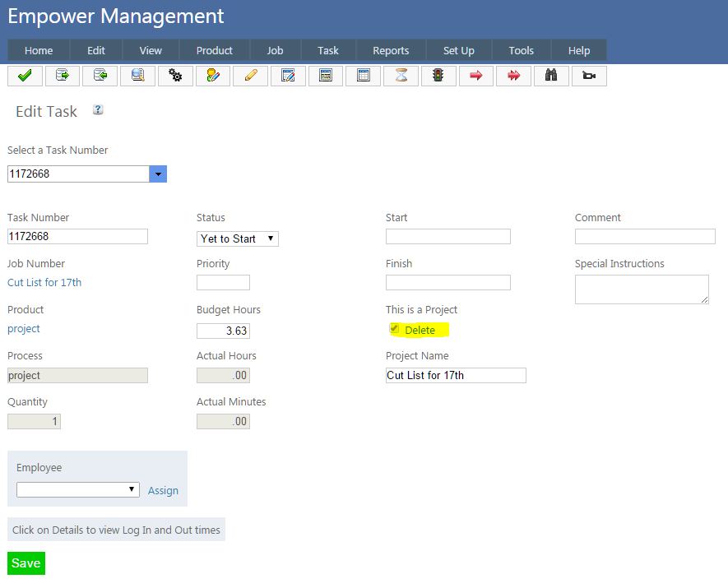Click the gears toolbar icon
The width and height of the screenshot is (728, 588).
(175, 76)
